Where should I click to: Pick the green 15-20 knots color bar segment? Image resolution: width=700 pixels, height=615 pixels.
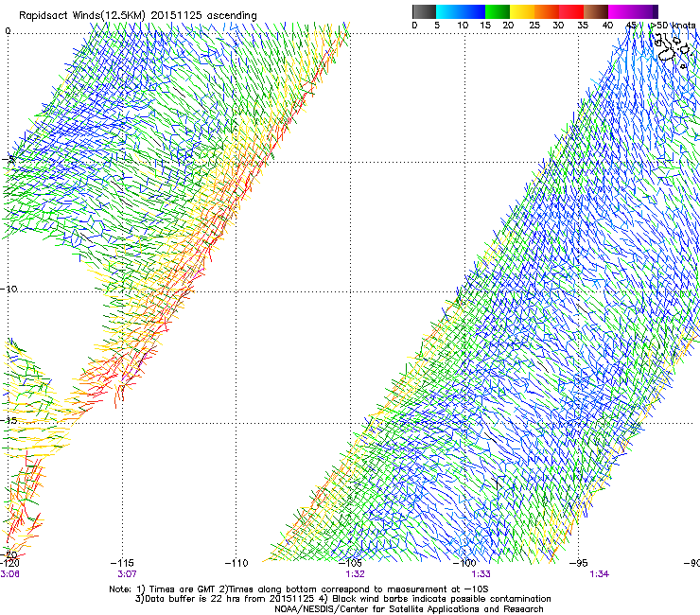pos(498,11)
